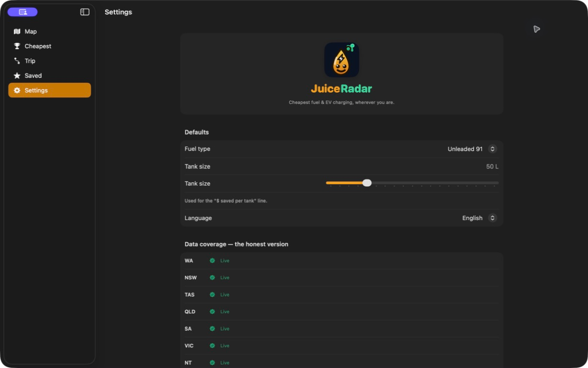Show the Saved section
Screen dimensions: 588x368
point(50,76)
